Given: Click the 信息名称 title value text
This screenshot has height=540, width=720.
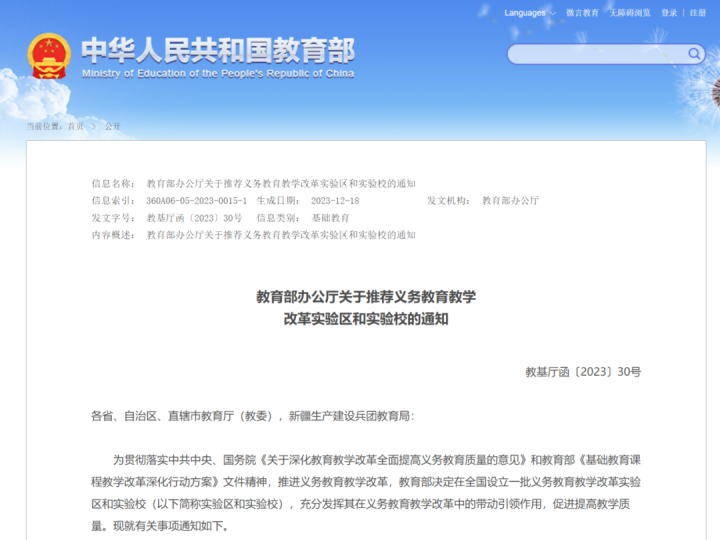Looking at the screenshot, I should pos(281,184).
